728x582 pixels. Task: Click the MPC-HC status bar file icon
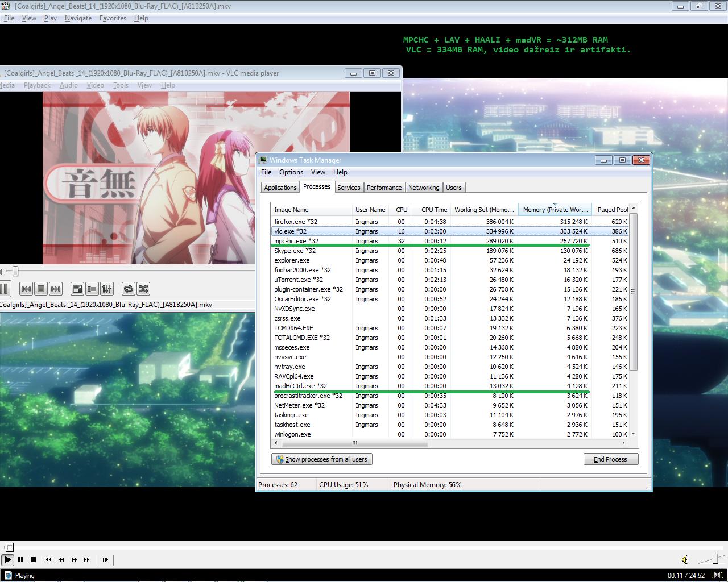pyautogui.click(x=8, y=575)
